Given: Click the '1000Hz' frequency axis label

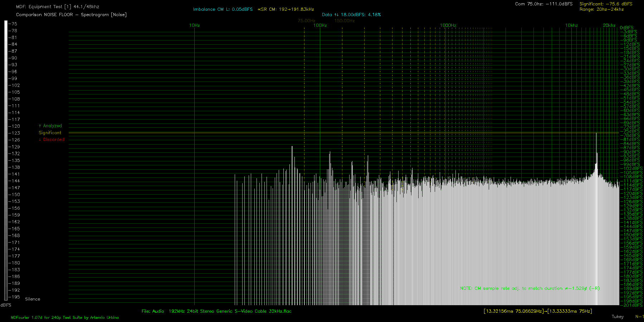Looking at the screenshot, I should (448, 25).
